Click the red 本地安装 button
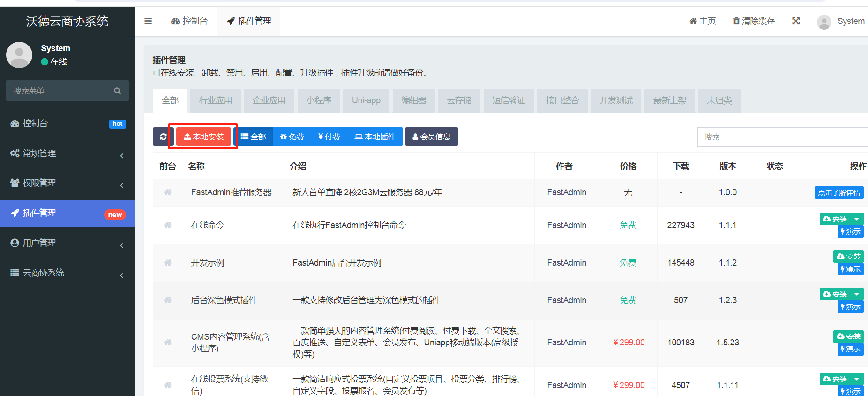Screen dimensions: 868x396 click(203, 137)
